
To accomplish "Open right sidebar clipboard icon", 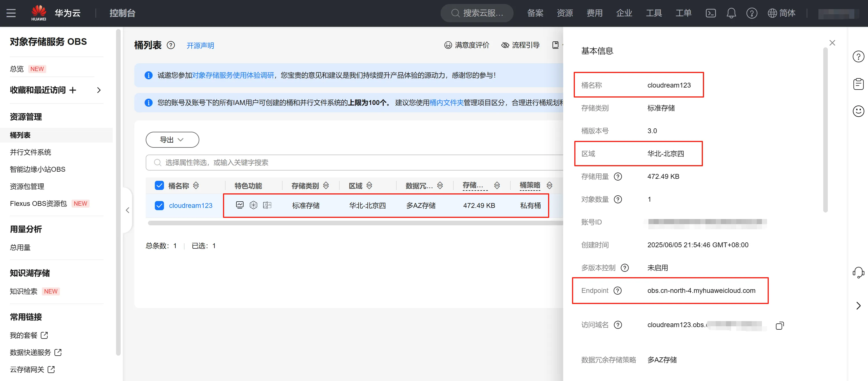I will click(858, 84).
